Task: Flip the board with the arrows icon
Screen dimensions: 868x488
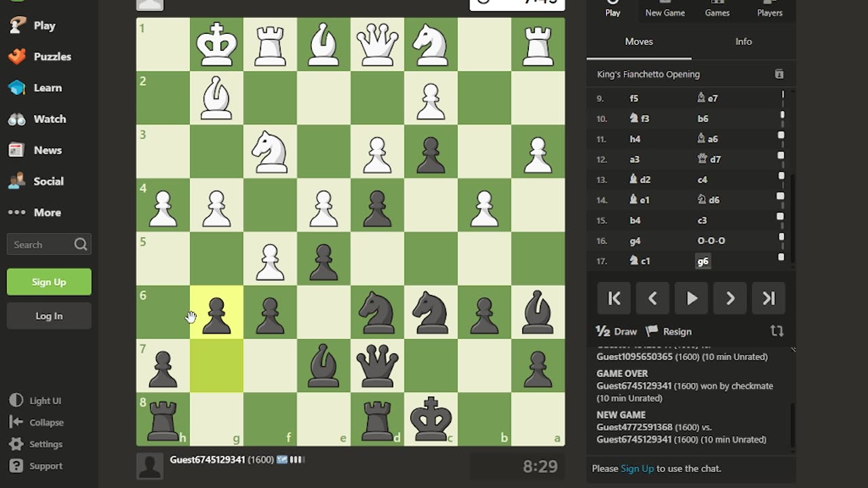Action: (777, 331)
